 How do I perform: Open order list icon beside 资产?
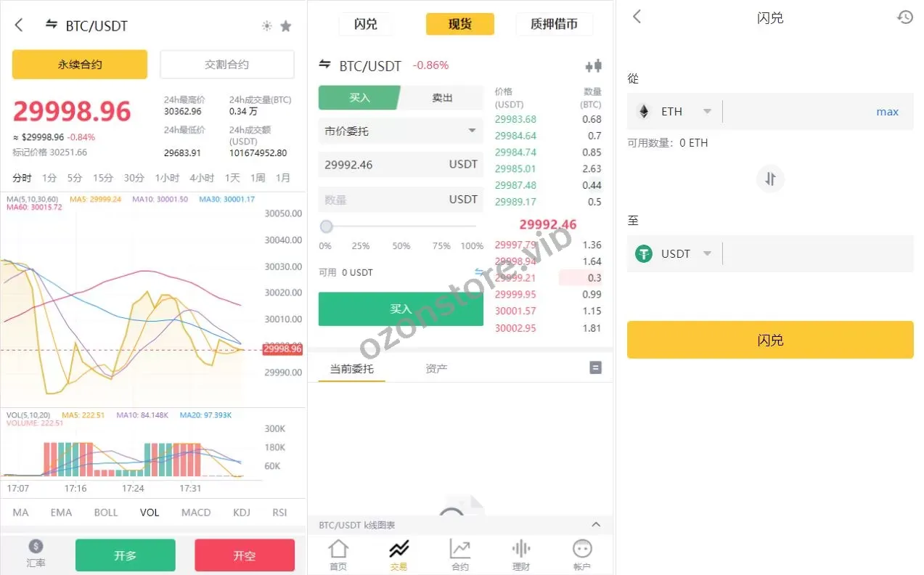pos(596,368)
